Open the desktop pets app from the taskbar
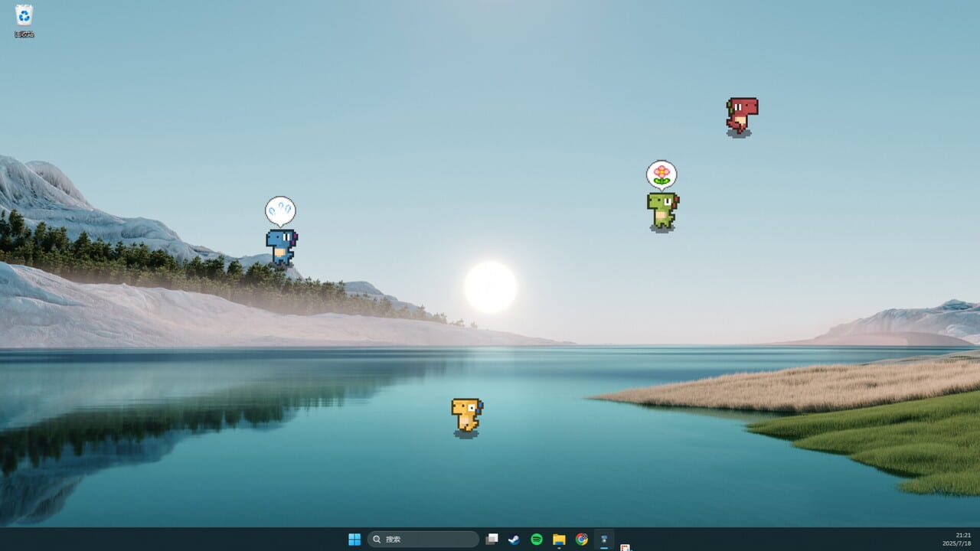The height and width of the screenshot is (551, 980). 603,539
